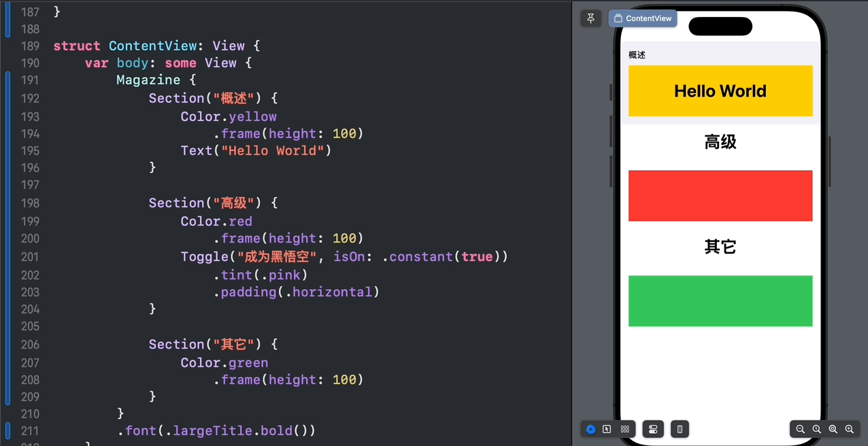Select the ContentView preview tab

point(643,18)
